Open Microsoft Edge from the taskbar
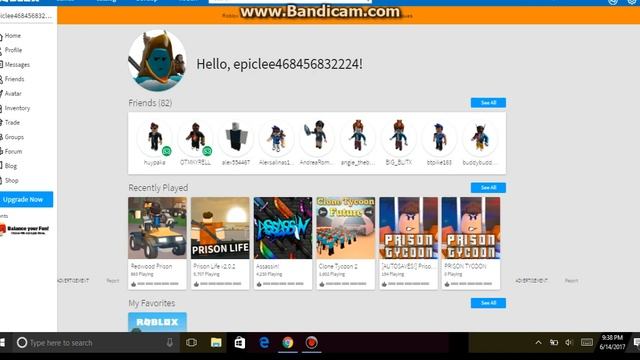The image size is (640, 360). point(264,343)
